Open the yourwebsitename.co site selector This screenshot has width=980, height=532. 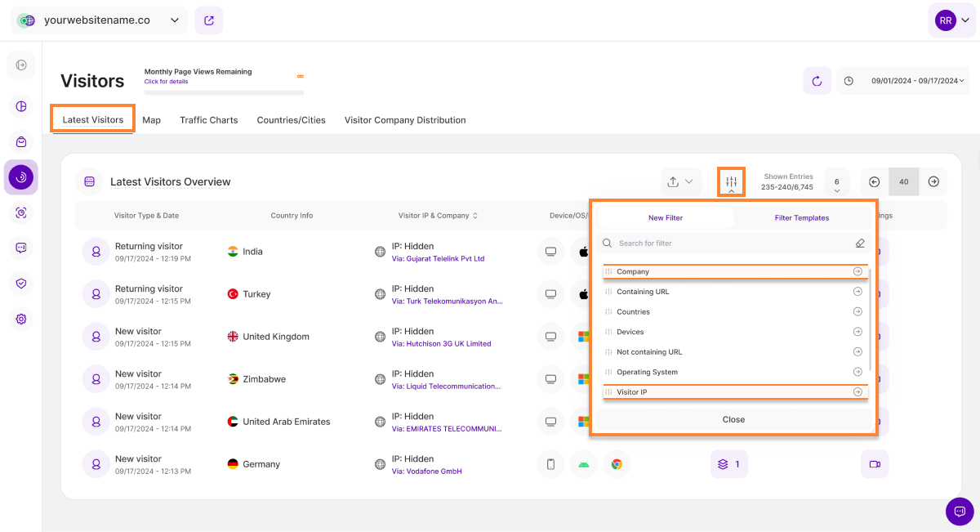pyautogui.click(x=99, y=20)
